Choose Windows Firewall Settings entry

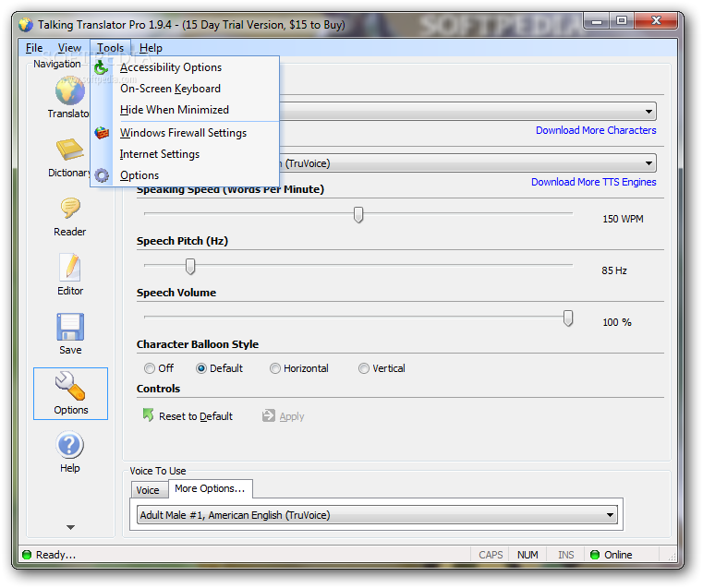[185, 133]
